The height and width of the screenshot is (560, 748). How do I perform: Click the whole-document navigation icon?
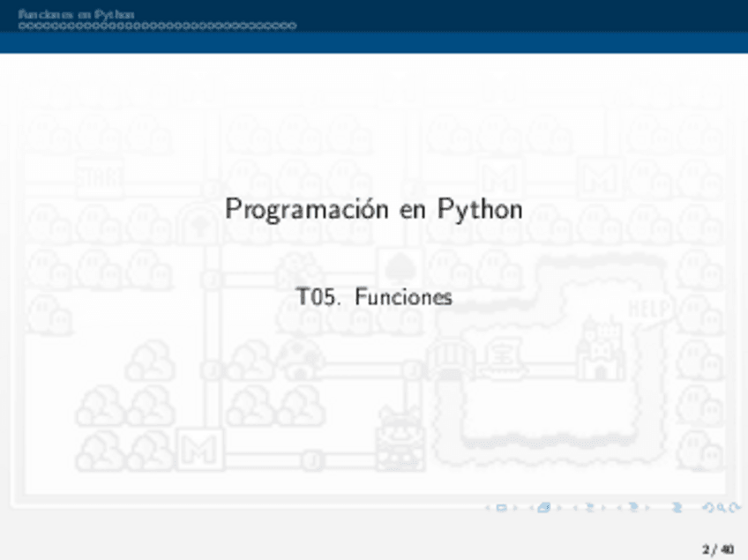(x=677, y=507)
